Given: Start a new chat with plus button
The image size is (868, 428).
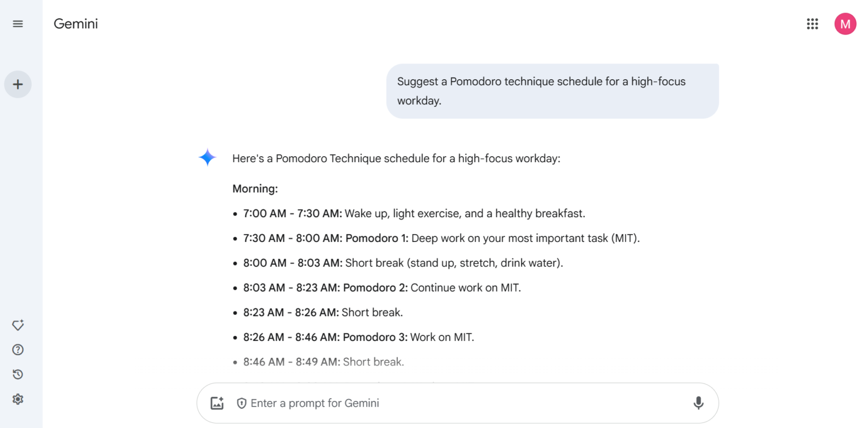Looking at the screenshot, I should (18, 85).
